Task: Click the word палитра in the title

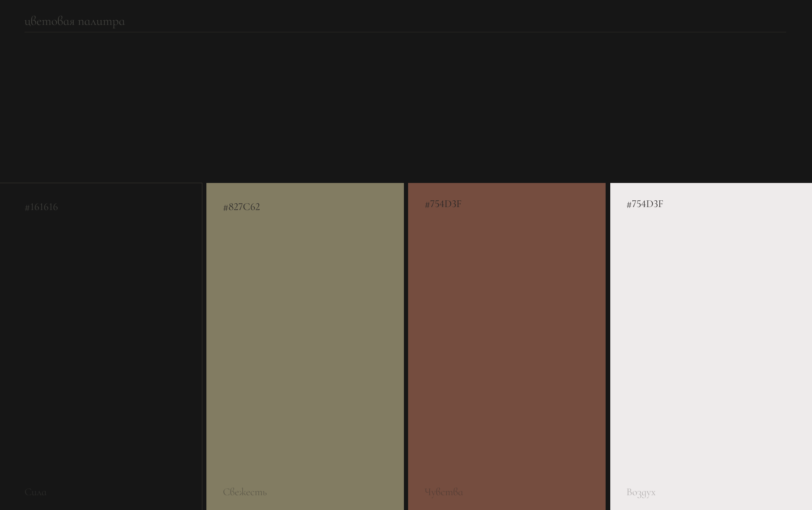Action: pos(101,22)
